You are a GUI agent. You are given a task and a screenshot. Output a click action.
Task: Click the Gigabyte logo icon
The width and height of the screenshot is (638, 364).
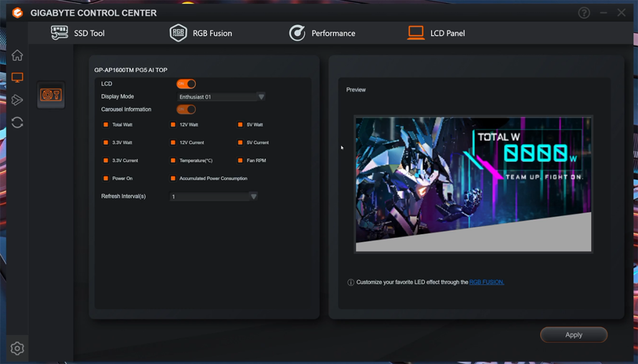point(17,12)
